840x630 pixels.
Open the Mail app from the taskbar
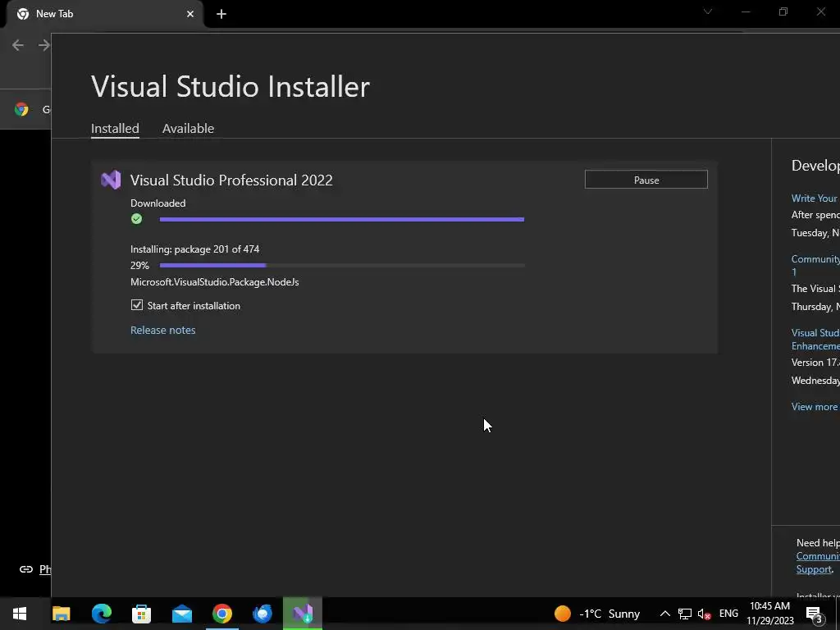[x=181, y=614]
